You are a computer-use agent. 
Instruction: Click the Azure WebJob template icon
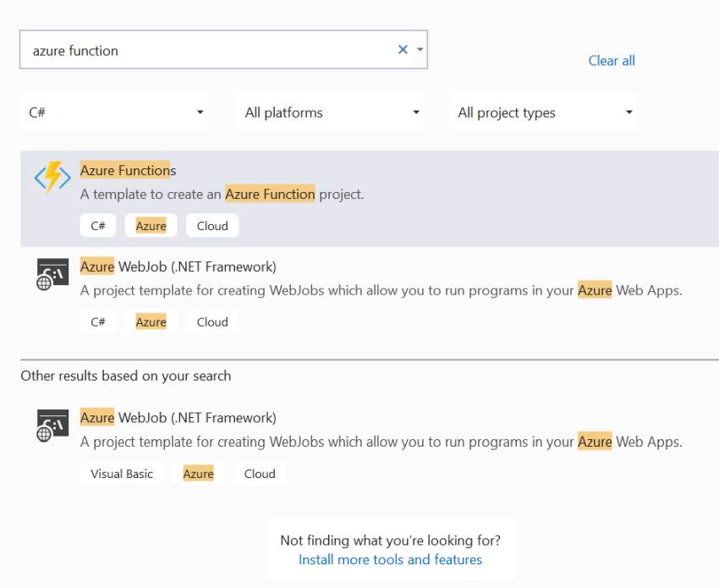tap(52, 274)
